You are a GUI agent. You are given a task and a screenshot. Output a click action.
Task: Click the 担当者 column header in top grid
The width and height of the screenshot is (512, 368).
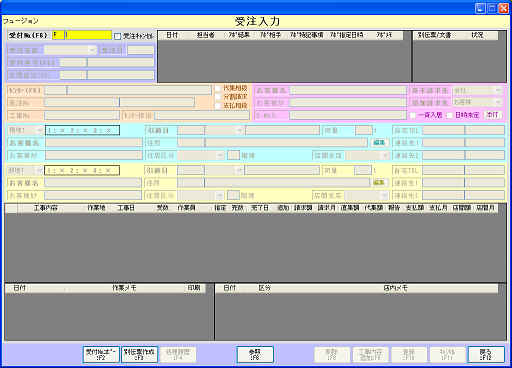tap(206, 35)
